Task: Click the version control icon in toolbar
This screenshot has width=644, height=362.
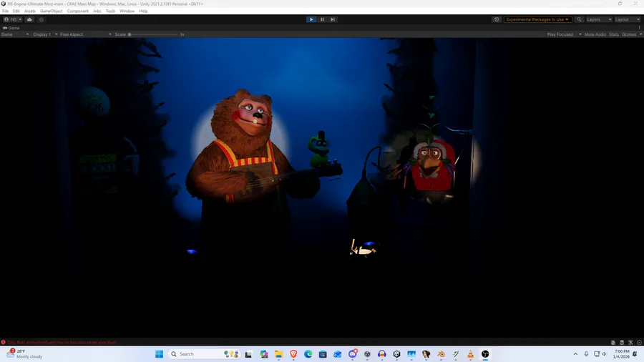Action: pyautogui.click(x=41, y=19)
